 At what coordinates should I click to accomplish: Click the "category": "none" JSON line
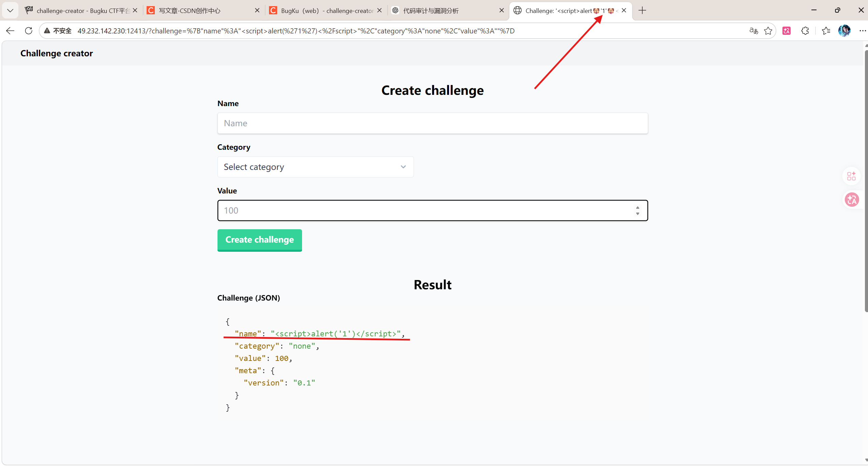click(x=277, y=346)
